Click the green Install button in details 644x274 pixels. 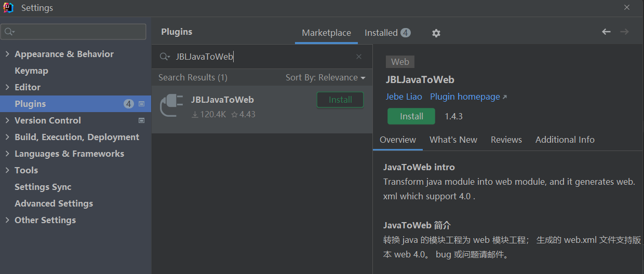[411, 116]
